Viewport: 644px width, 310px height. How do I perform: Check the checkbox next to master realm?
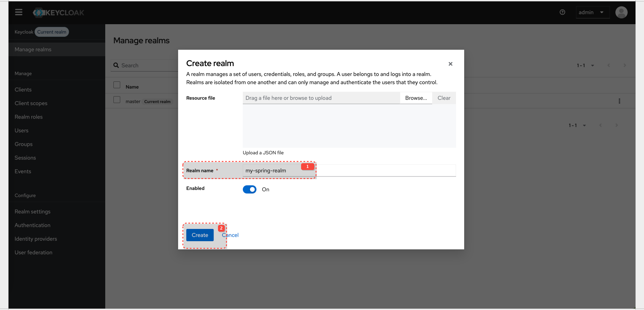(x=117, y=100)
